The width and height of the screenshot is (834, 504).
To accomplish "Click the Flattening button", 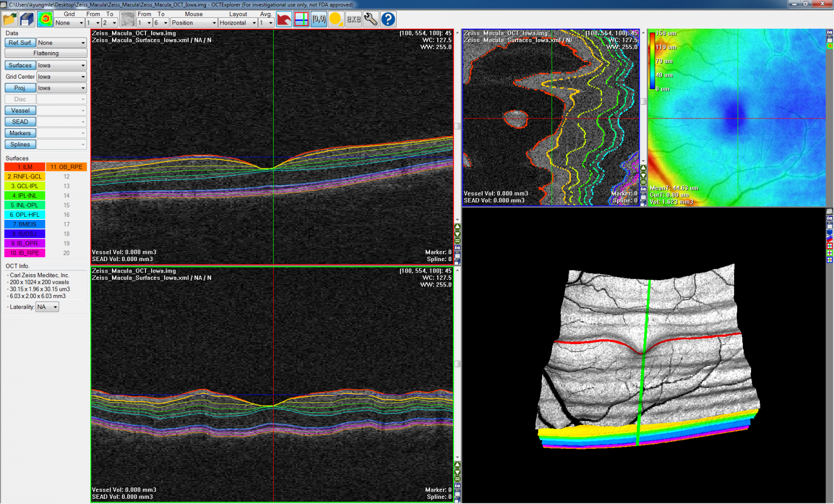I will (45, 53).
